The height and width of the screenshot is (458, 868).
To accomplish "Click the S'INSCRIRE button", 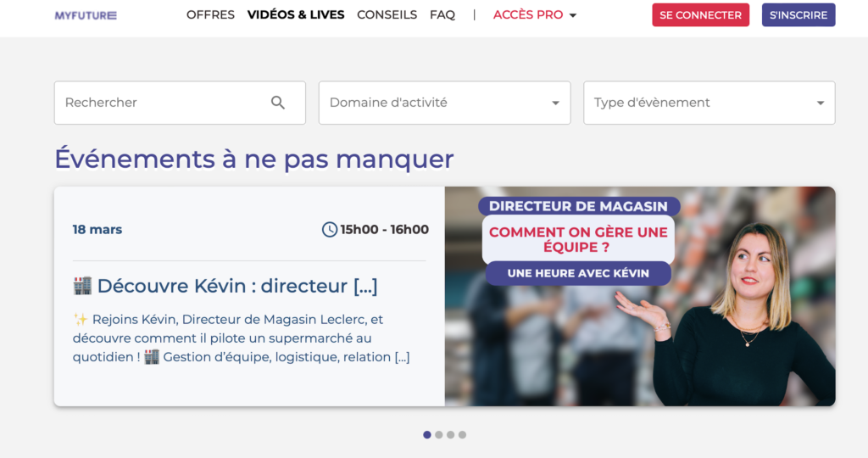I will pos(798,15).
